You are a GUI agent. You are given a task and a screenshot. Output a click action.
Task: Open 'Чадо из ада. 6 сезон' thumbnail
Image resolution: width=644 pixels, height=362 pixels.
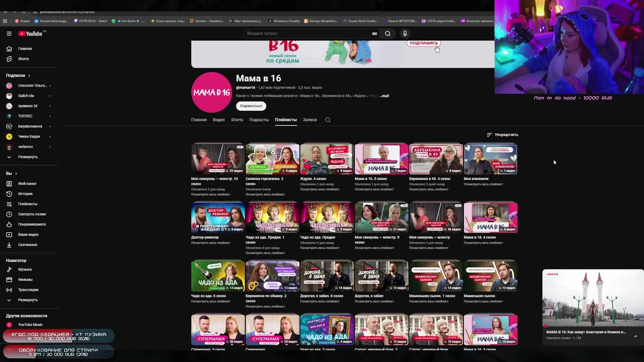(x=218, y=276)
